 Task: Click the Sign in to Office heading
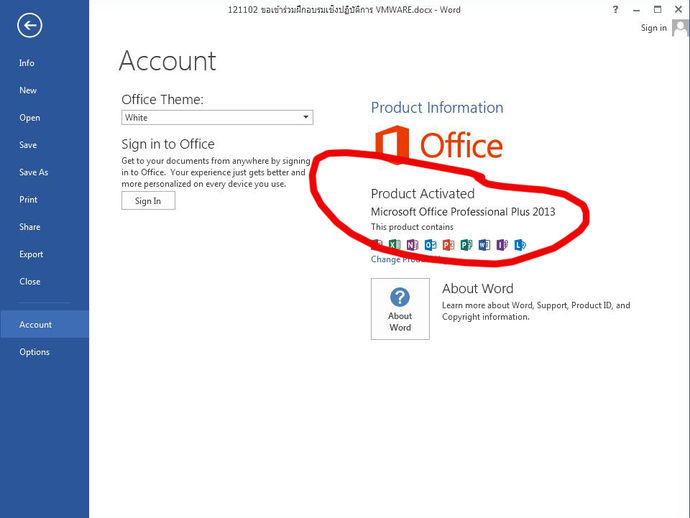tap(168, 144)
